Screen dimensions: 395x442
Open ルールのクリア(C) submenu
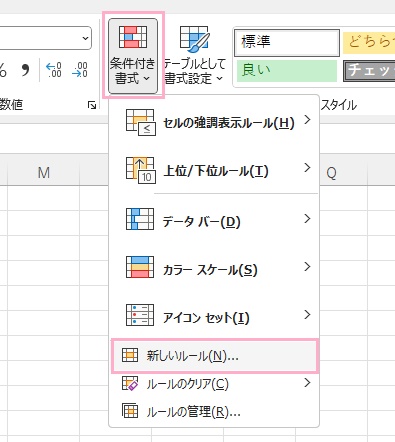[214, 384]
